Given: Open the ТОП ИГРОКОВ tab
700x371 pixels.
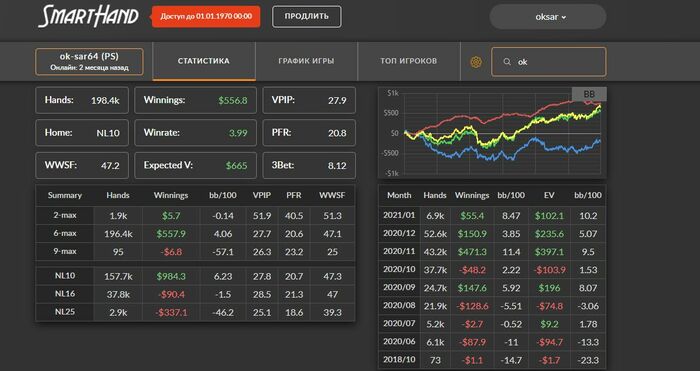Looking at the screenshot, I should click(408, 61).
